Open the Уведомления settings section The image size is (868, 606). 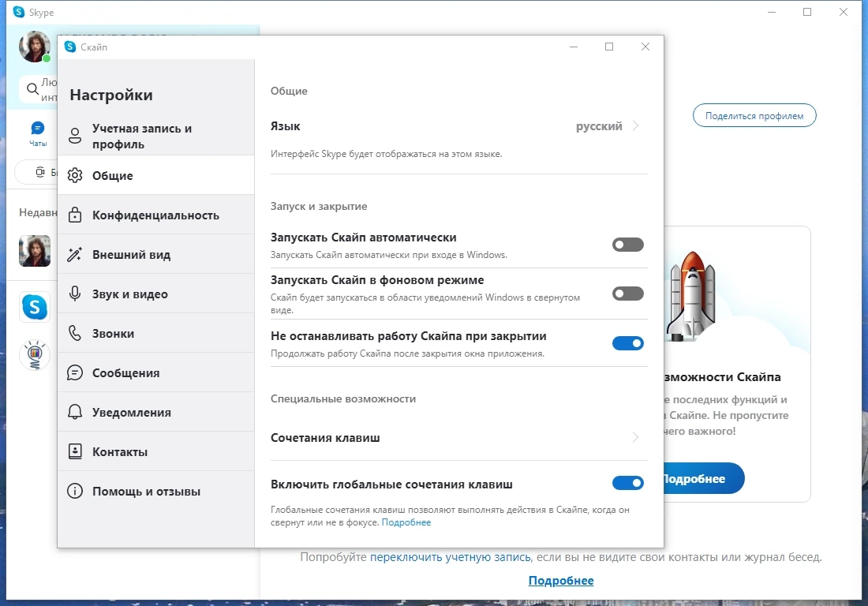pyautogui.click(x=156, y=412)
